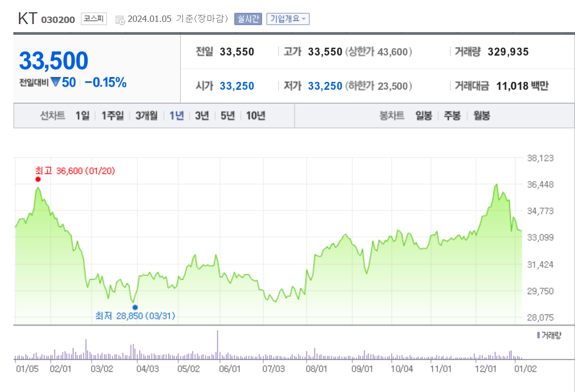
Task: Switch the chart to the 10년 period
Action: coord(256,116)
